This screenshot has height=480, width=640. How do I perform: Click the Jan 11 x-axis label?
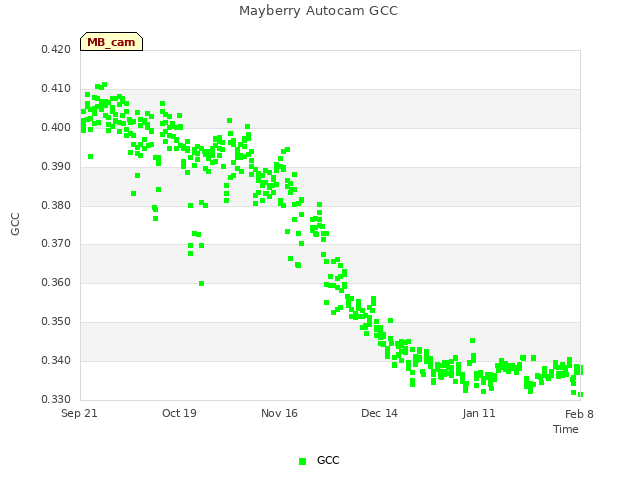479,413
